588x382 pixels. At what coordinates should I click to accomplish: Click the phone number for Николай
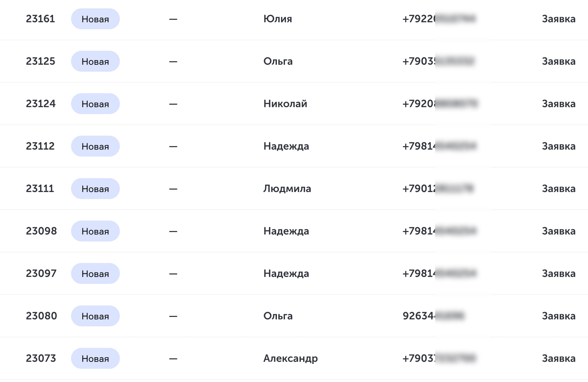[x=440, y=104]
